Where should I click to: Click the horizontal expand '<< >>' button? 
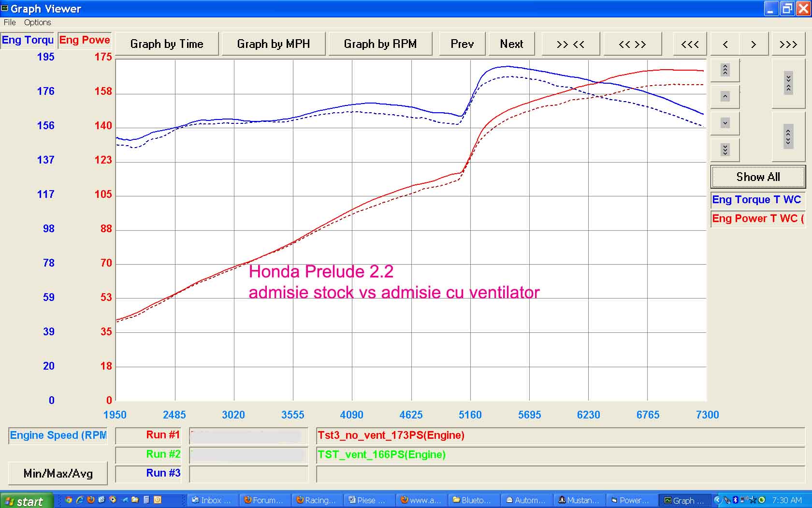pos(632,45)
